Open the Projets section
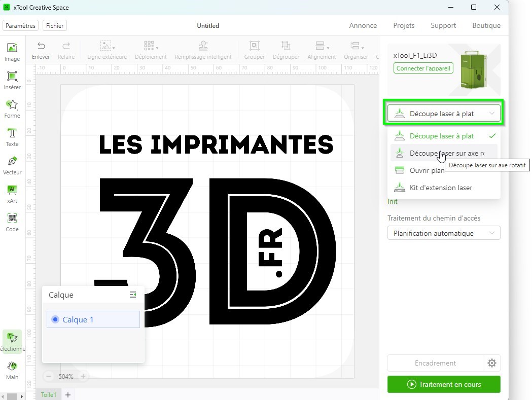The height and width of the screenshot is (400, 532). (x=404, y=25)
